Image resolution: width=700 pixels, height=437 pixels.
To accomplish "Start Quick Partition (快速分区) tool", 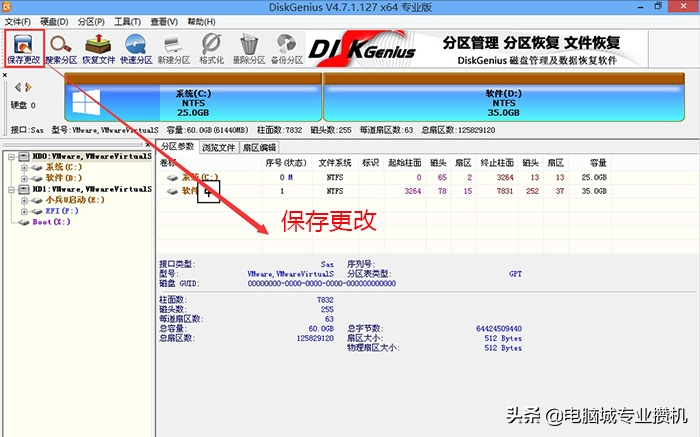I will [136, 49].
